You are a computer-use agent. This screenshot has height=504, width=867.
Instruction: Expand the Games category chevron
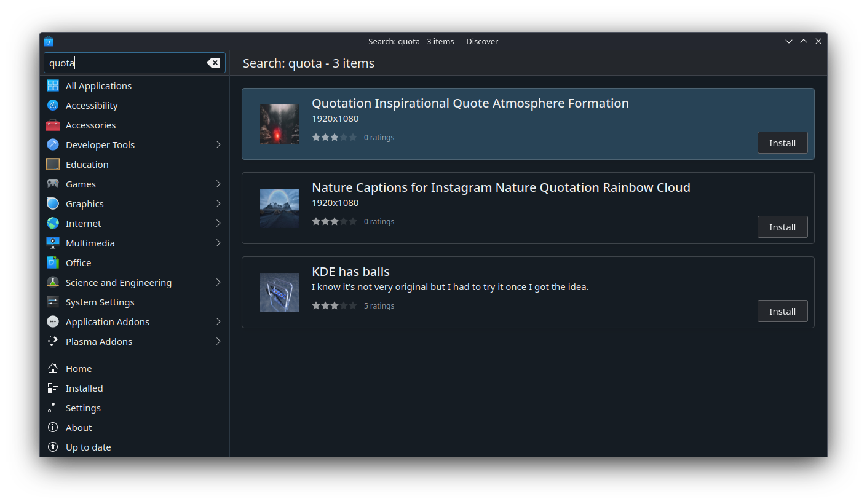pos(218,184)
